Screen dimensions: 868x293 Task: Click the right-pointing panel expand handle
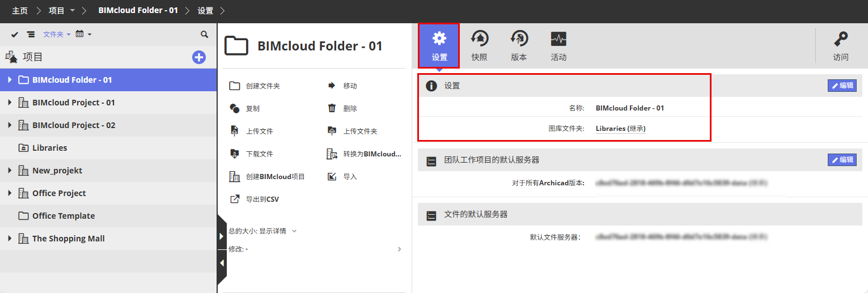[222, 236]
